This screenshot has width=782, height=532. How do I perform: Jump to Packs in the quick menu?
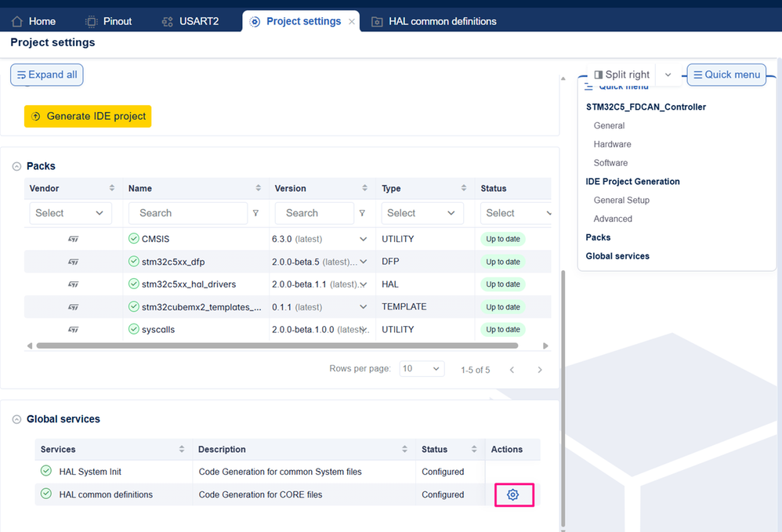pos(598,237)
